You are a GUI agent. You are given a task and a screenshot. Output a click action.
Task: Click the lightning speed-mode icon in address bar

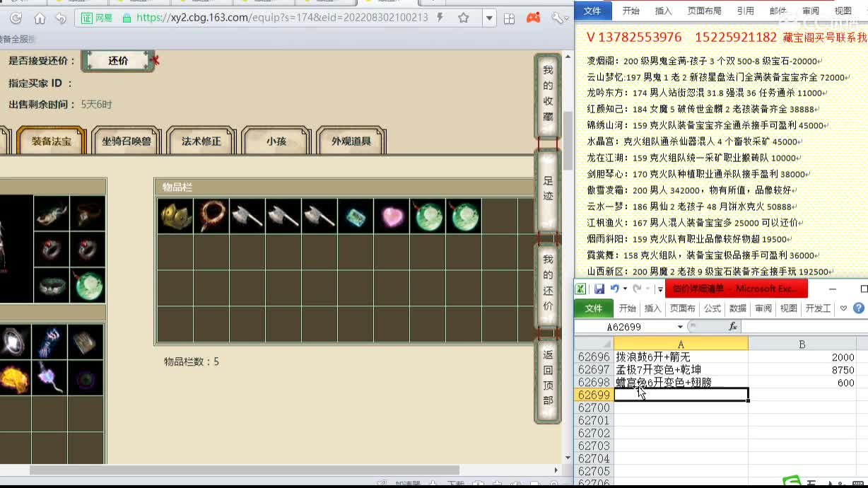point(441,18)
